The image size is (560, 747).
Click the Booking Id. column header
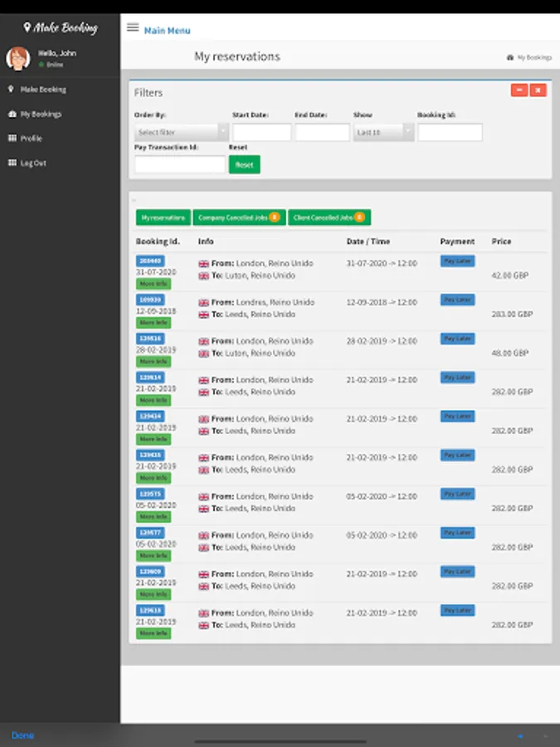coord(158,241)
